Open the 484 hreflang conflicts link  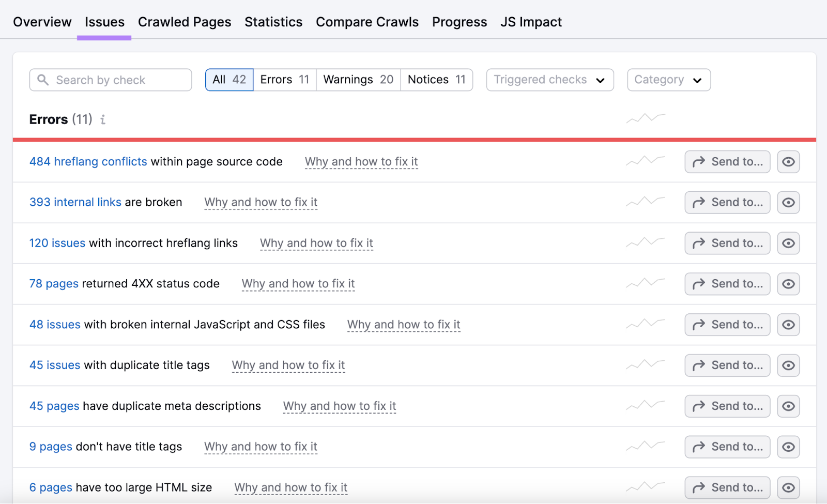(x=87, y=161)
